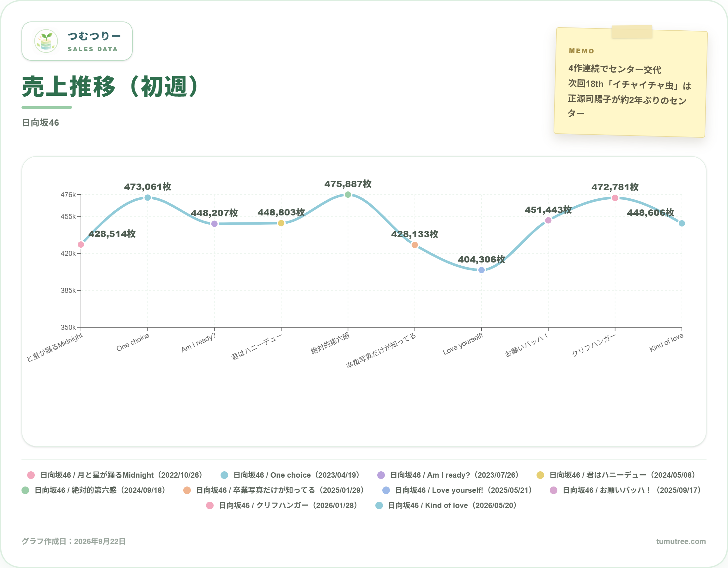Screen dimensions: 728x568
Task: Click x-axis label Love yourself!
Action: (x=463, y=344)
